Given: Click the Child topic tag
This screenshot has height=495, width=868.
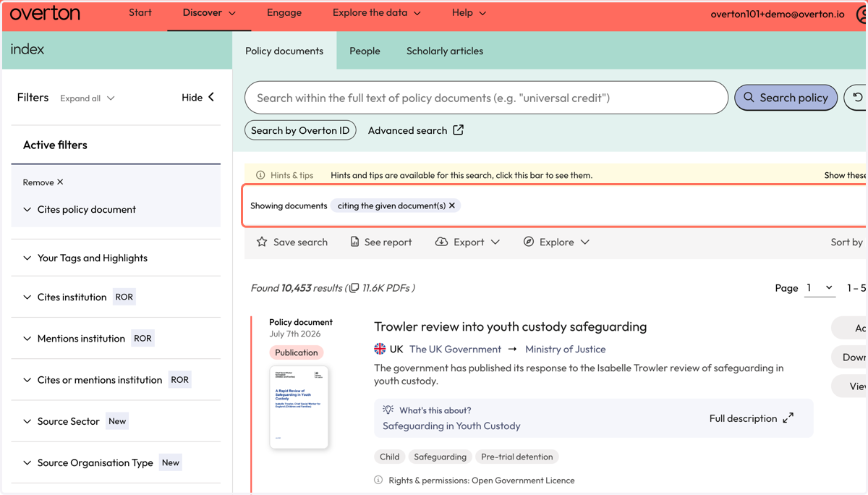Looking at the screenshot, I should point(389,457).
